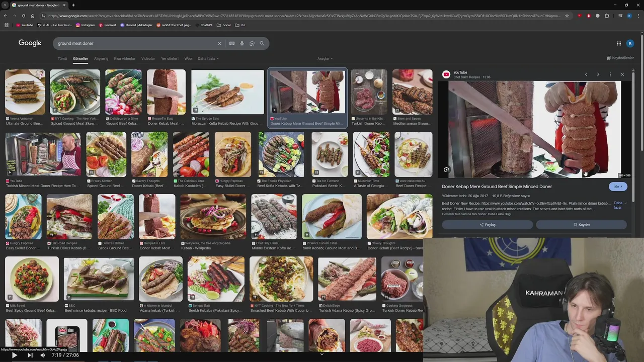The width and height of the screenshot is (644, 362).
Task: Open the on-screen keyboard icon in search bar
Action: [x=232, y=43]
